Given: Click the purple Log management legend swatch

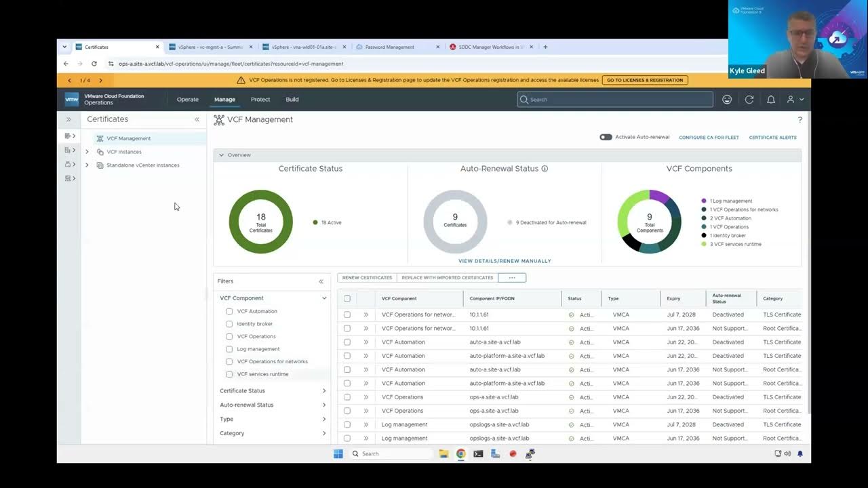Looking at the screenshot, I should click(704, 201).
